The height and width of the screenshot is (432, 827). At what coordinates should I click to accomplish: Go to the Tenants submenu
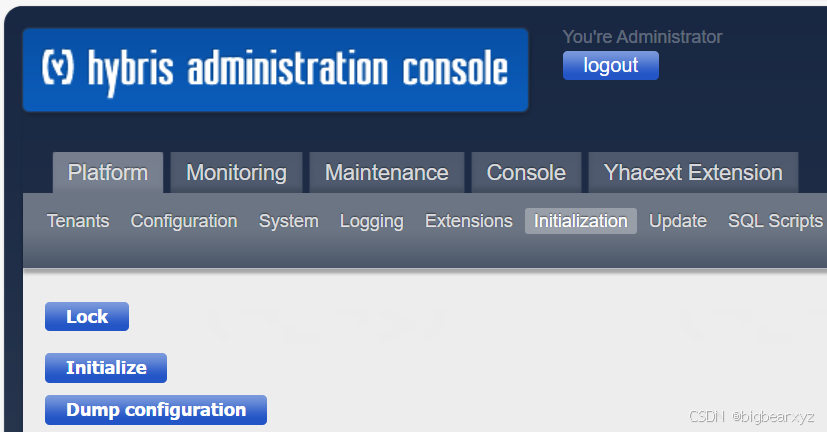pyautogui.click(x=78, y=221)
